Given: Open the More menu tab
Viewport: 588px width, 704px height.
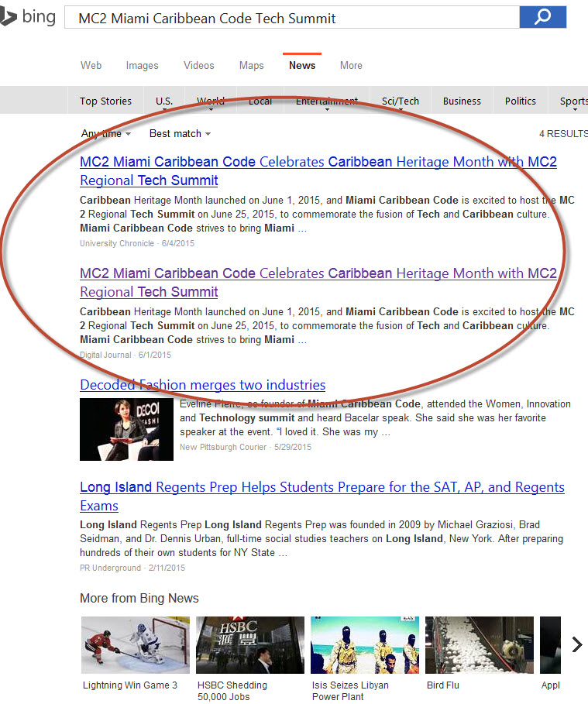Looking at the screenshot, I should (x=351, y=65).
